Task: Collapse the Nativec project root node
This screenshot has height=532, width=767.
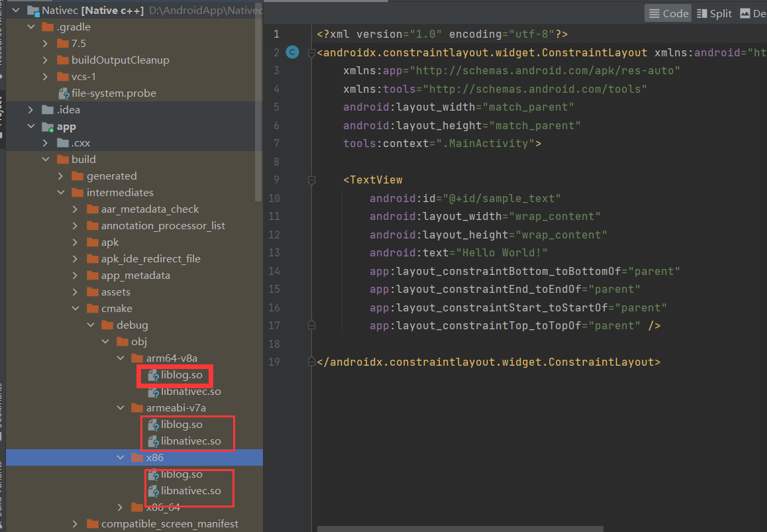Action: [x=16, y=11]
